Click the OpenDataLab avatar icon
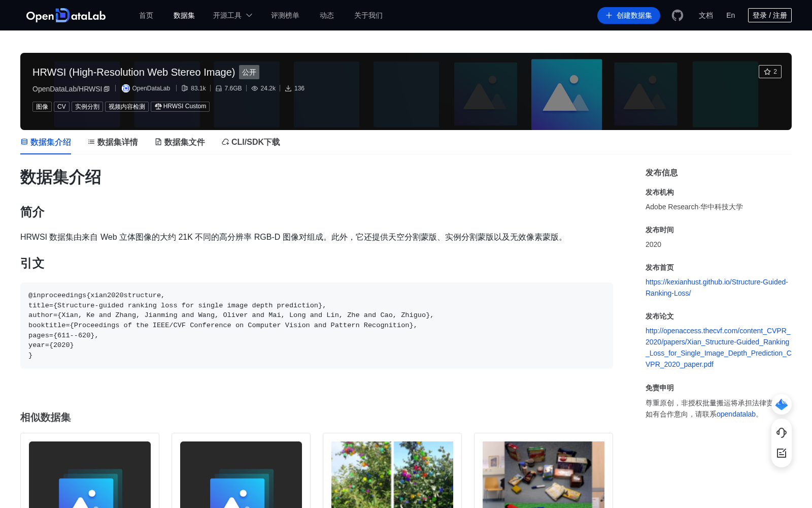 tap(126, 88)
